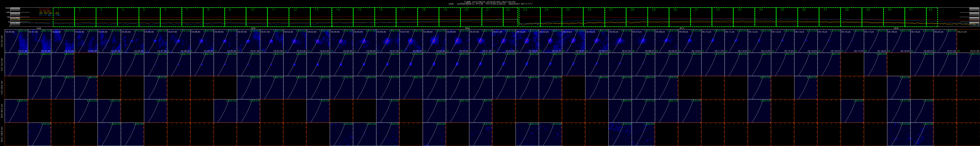The image size is (980, 146).
Task: Click the 3.0-6.0 keV row label
Action: (2, 41)
